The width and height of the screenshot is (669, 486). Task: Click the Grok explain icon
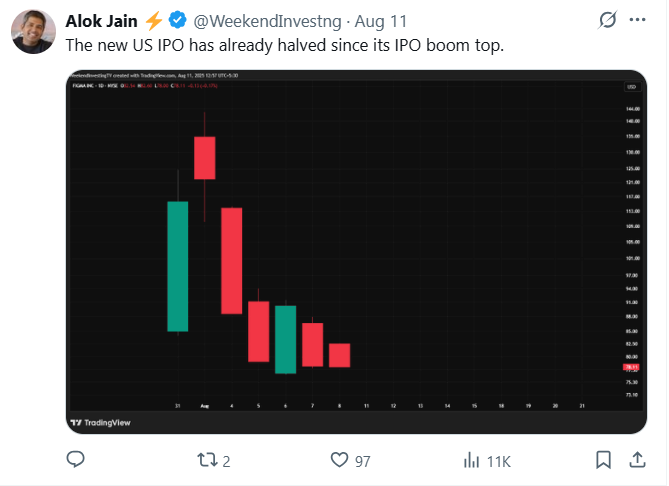pos(608,20)
